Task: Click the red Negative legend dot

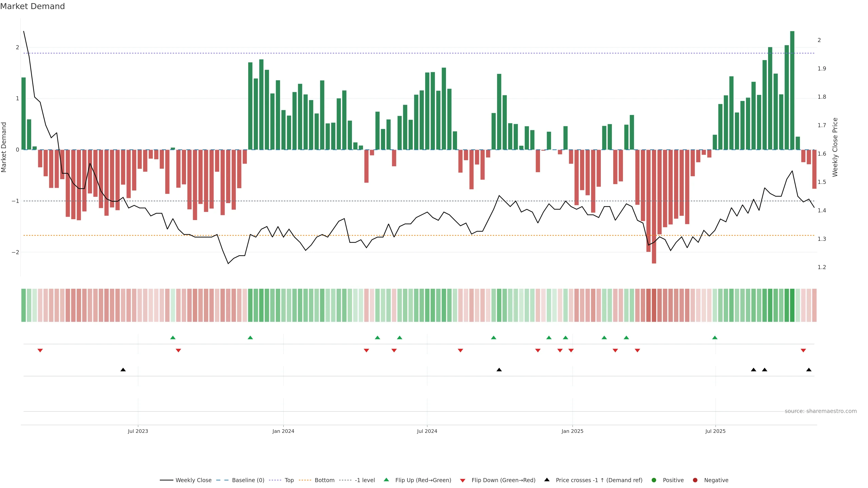Action: tap(695, 480)
